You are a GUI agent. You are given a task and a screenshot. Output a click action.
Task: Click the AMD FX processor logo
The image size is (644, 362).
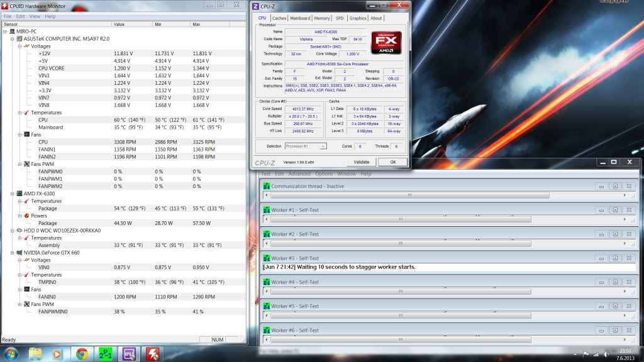coord(387,42)
